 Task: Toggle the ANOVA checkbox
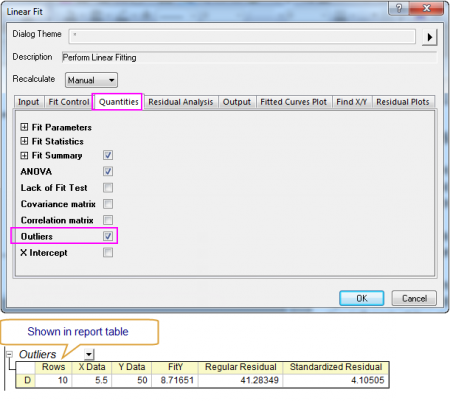click(108, 171)
